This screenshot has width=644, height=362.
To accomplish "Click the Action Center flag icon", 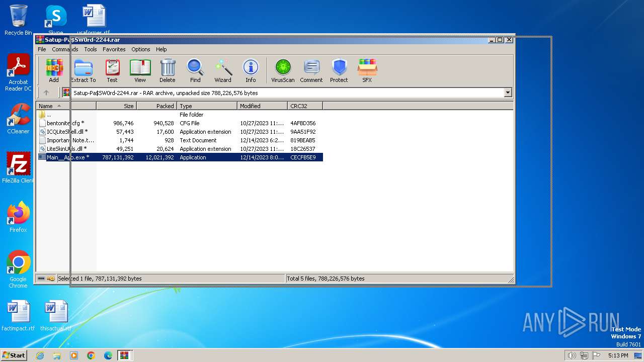I will (x=596, y=355).
